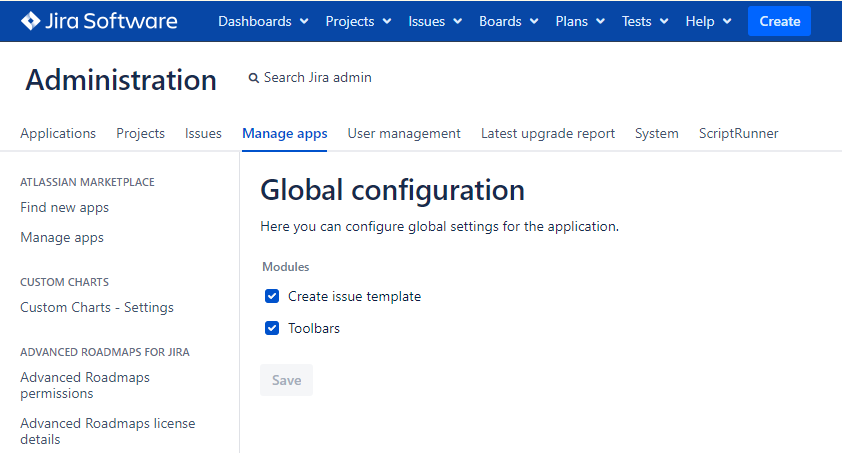Open the ScriptRunner admin tab

(738, 133)
